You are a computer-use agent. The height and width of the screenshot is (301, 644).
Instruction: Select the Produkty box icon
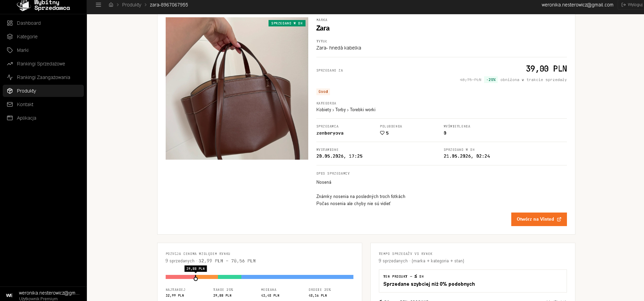[x=10, y=91]
